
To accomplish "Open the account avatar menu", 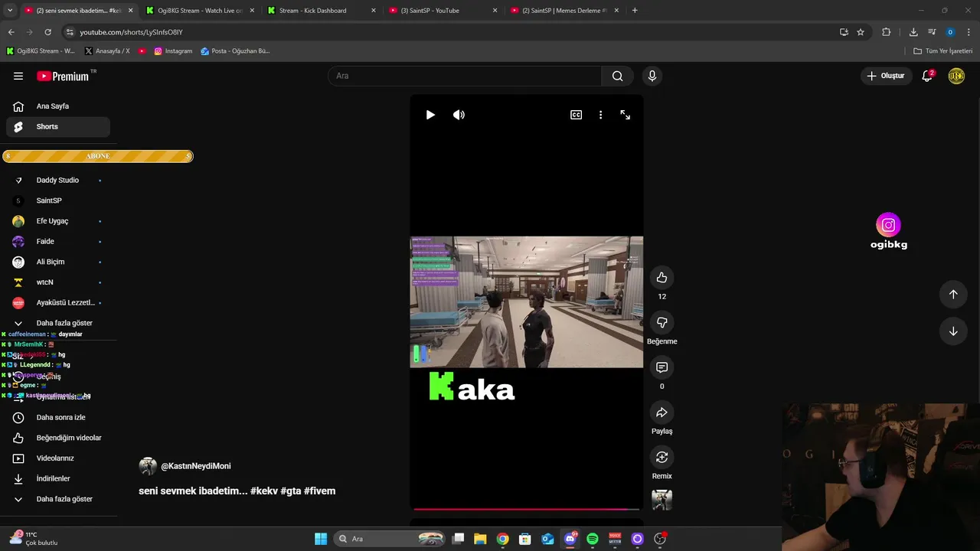I will coord(956,76).
